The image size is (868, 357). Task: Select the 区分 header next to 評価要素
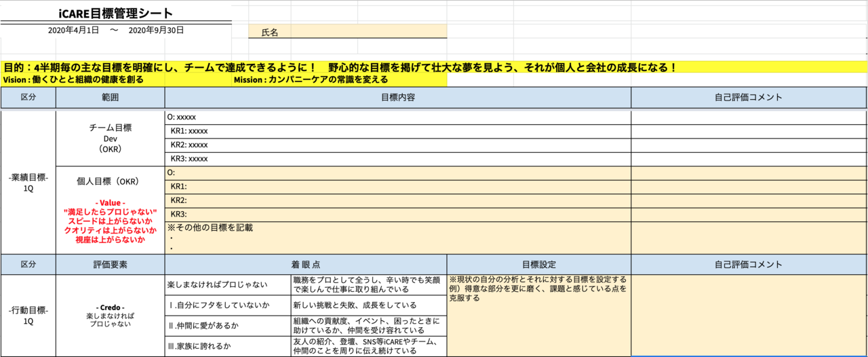(x=28, y=265)
